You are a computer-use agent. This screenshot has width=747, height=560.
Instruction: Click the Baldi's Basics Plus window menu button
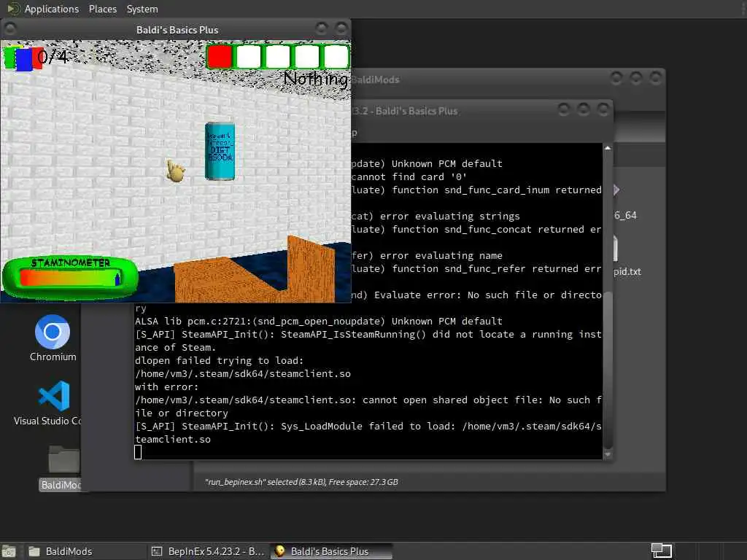(10, 29)
